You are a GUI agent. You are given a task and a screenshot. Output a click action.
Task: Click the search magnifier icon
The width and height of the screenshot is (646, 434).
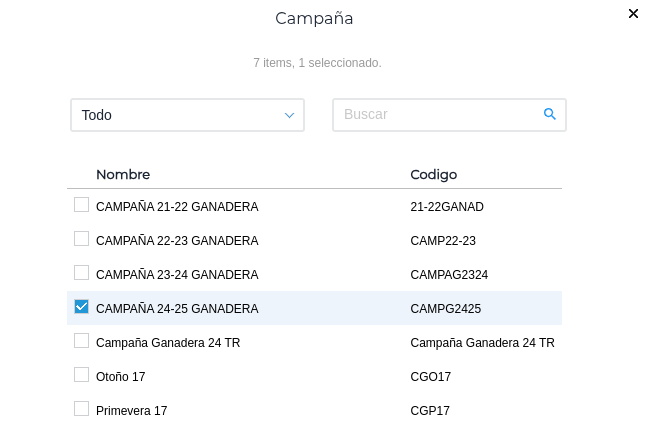point(549,114)
